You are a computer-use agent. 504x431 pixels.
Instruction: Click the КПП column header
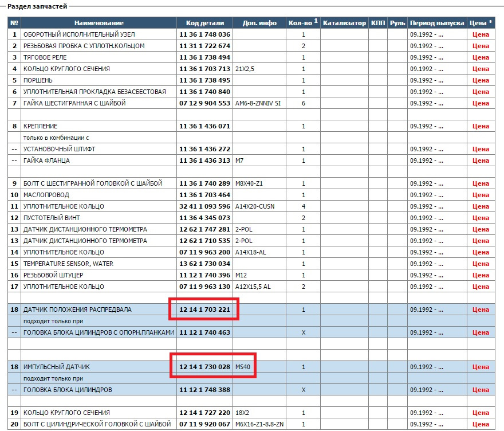[x=378, y=23]
